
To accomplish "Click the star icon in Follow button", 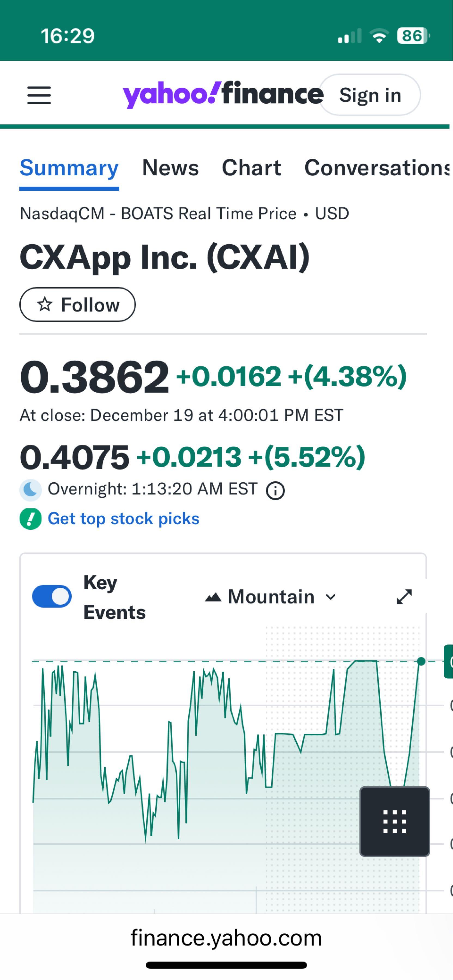I will (45, 304).
